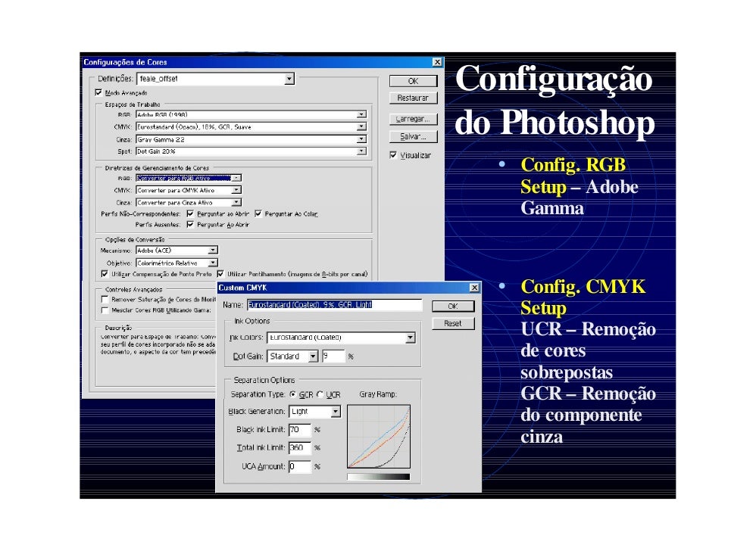Open the Dot Gain Standard dropdown
The image size is (756, 551).
(292, 356)
